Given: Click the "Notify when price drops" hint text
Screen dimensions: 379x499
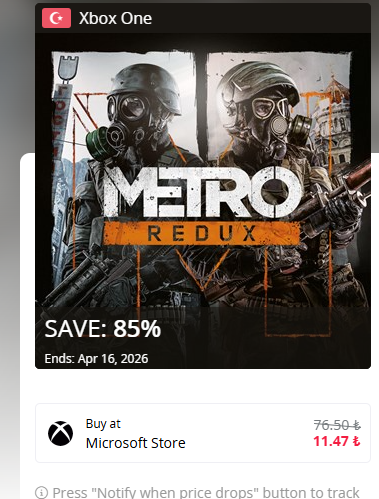Looking at the screenshot, I should pyautogui.click(x=206, y=493).
